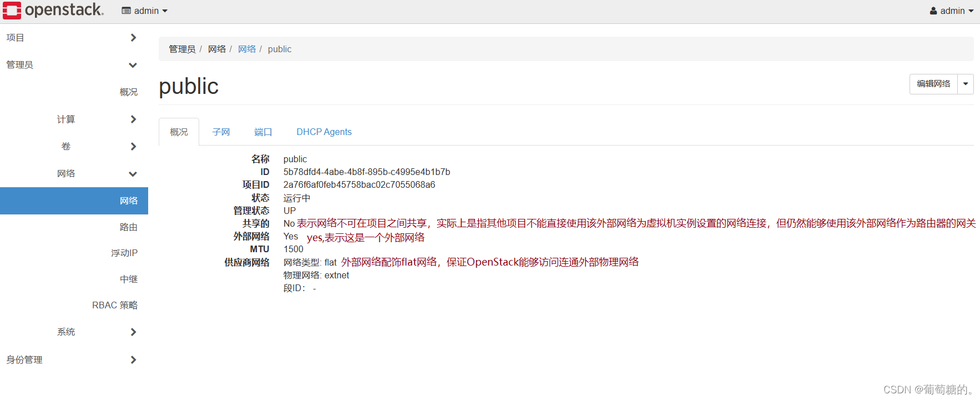This screenshot has width=980, height=400.
Task: Click the public breadcrumb item
Action: (x=280, y=49)
